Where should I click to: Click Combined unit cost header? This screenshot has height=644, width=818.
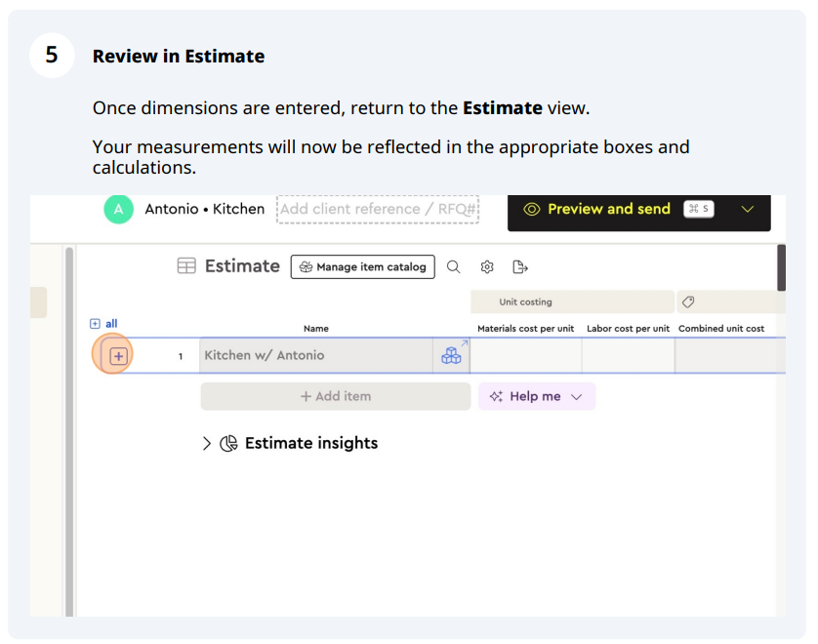(x=721, y=329)
